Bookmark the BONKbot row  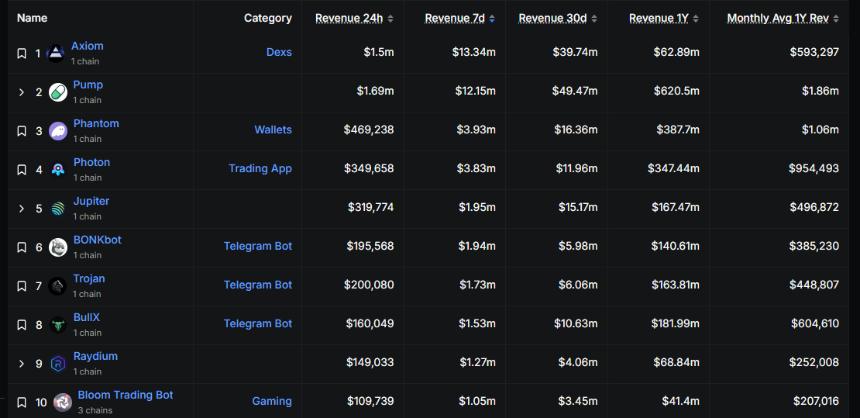[21, 247]
